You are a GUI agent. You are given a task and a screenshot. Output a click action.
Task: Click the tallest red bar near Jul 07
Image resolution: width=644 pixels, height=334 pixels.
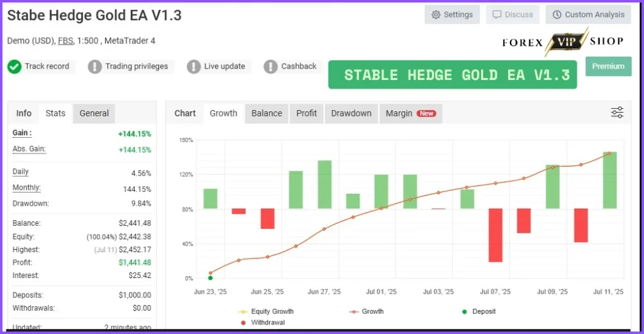coord(496,235)
